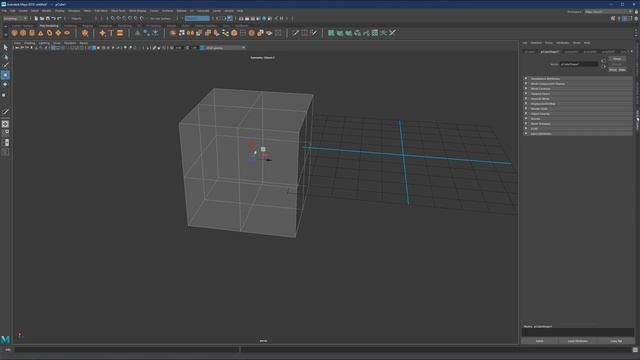
Task: Create a polygon plane from the shelf
Action: click(x=58, y=33)
